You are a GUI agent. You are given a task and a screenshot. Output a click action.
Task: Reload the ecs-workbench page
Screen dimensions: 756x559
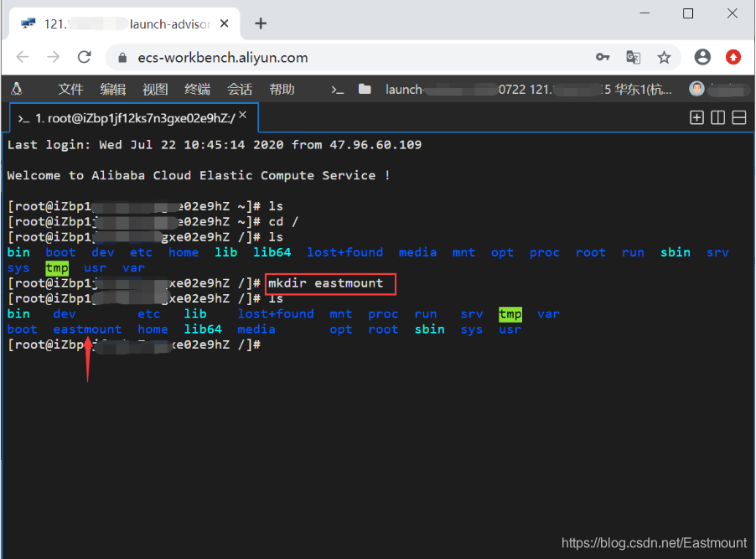tap(85, 57)
